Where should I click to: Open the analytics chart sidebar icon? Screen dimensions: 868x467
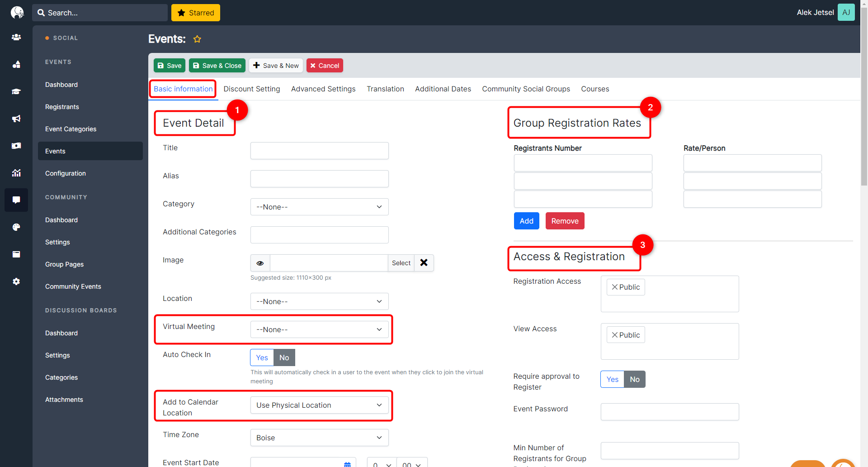tap(16, 173)
